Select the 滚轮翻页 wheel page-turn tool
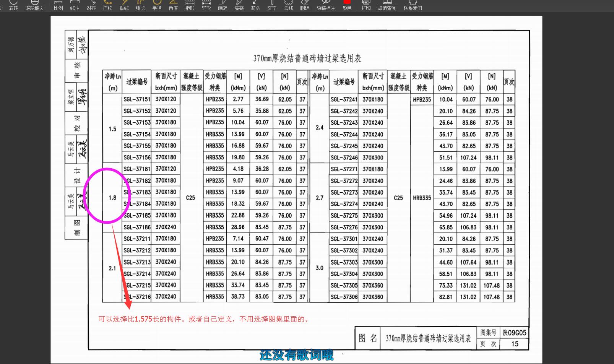The image size is (614, 364). pos(34,5)
